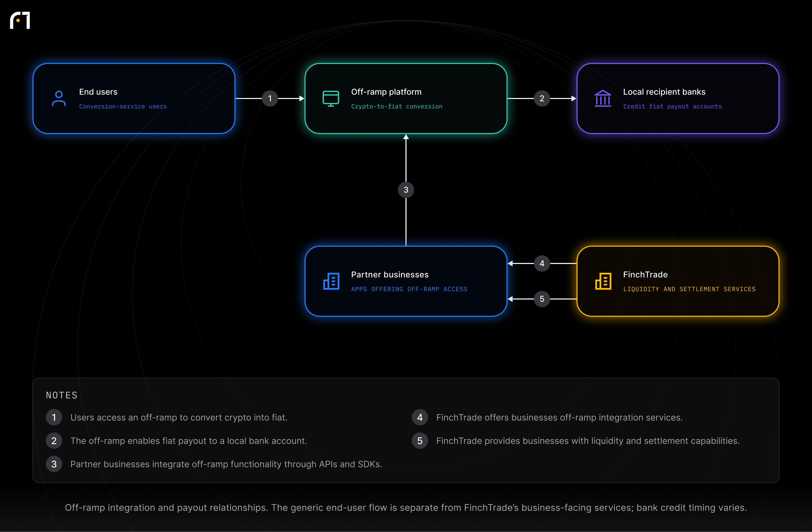Click the note about liquidity and settlement capabilities
The width and height of the screenshot is (812, 532).
click(588, 441)
